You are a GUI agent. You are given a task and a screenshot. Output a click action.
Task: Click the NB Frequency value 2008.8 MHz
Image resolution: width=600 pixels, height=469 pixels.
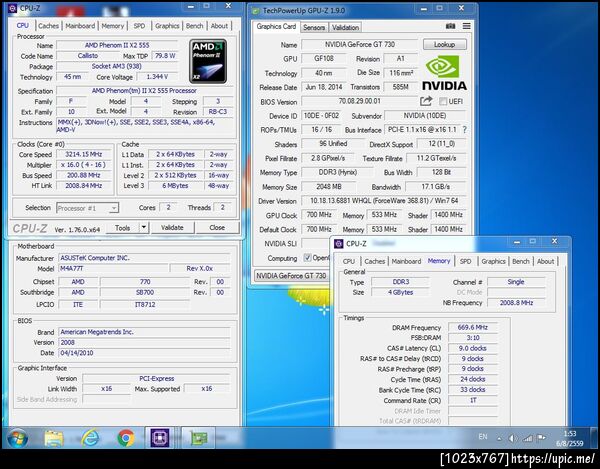(x=516, y=303)
